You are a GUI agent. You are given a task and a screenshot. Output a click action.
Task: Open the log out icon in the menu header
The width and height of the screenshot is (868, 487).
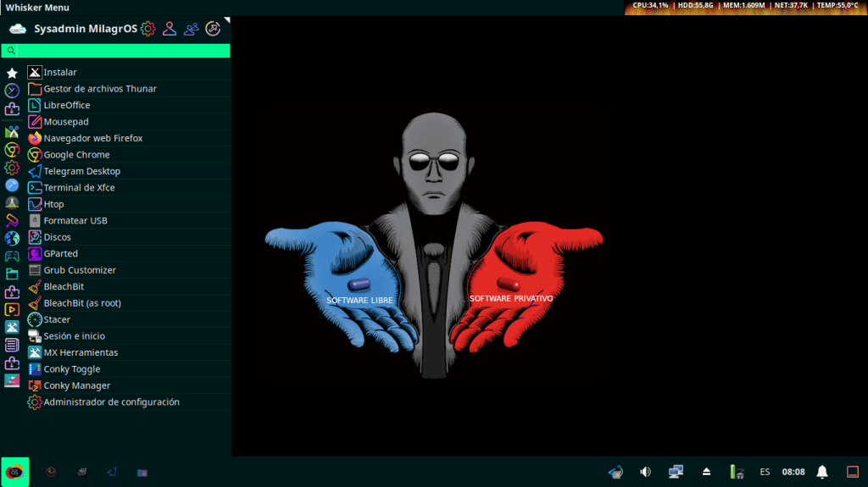pos(213,29)
